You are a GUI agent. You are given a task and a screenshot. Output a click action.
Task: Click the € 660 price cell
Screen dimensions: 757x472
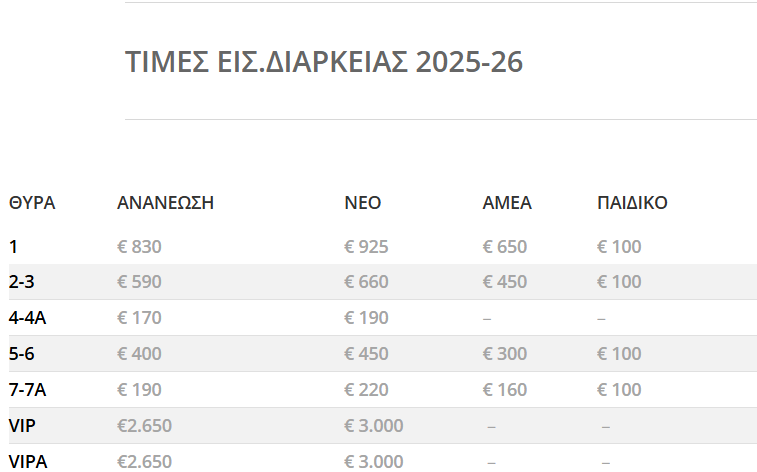tap(366, 282)
